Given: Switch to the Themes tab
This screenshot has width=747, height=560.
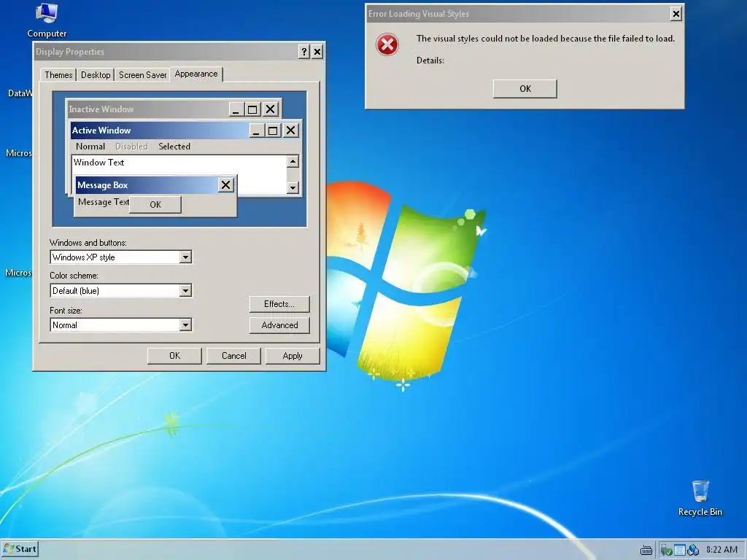Looking at the screenshot, I should (x=58, y=75).
